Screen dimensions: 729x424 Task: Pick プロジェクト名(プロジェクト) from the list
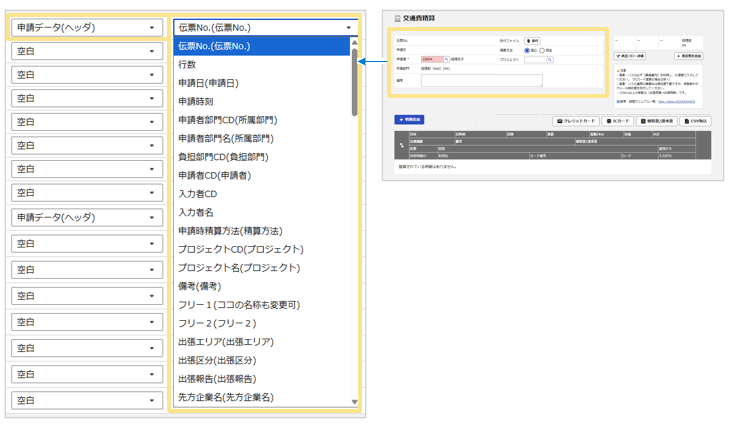coord(262,268)
